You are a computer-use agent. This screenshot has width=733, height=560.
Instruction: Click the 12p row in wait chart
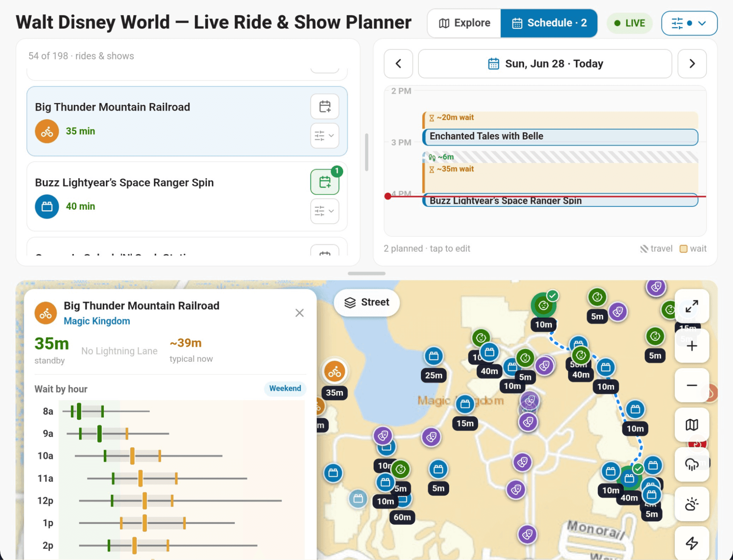point(171,501)
